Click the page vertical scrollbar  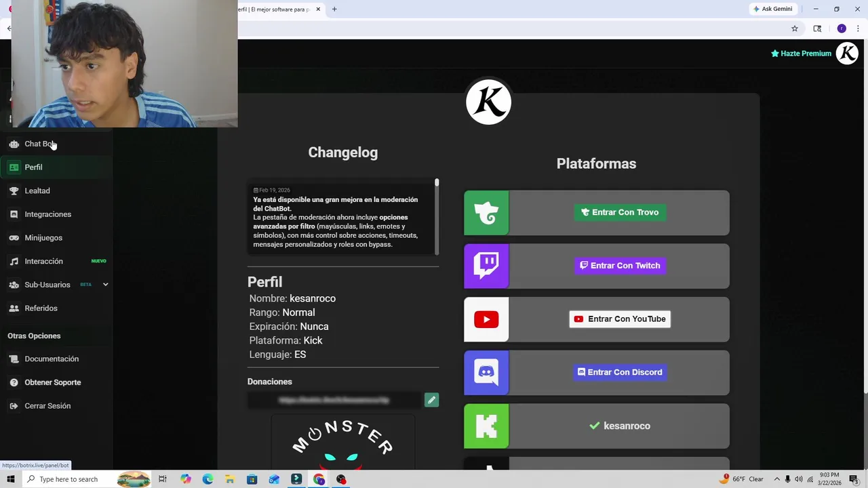(x=865, y=217)
